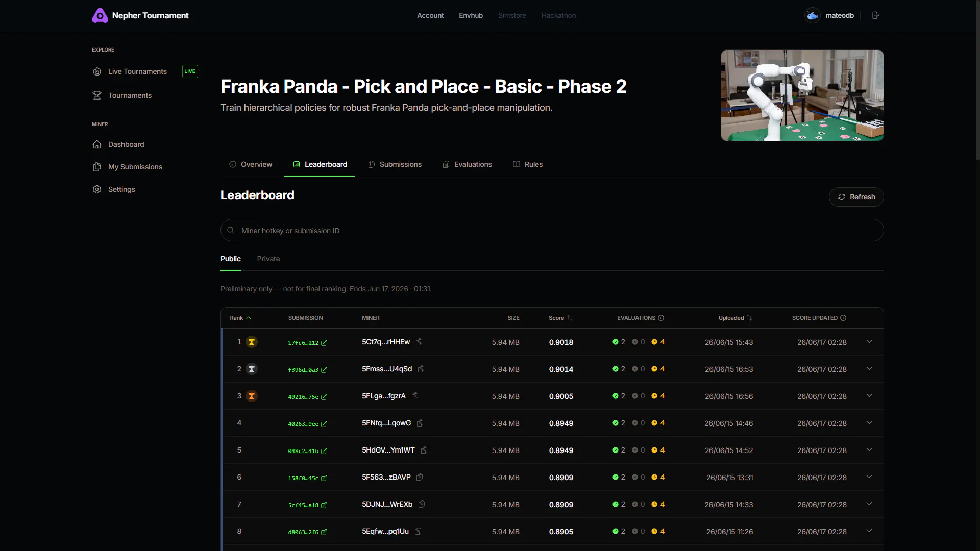Copy miner hotkey 5Eqfw...pq1Uu
The width and height of the screenshot is (980, 551).
point(418,531)
